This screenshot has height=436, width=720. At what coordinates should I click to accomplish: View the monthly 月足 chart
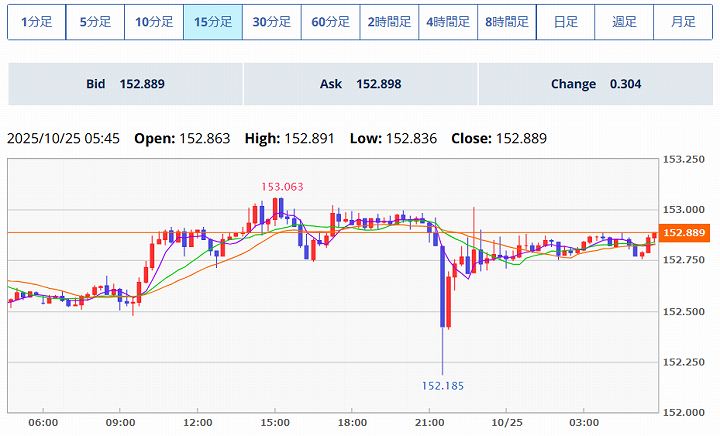coord(683,21)
